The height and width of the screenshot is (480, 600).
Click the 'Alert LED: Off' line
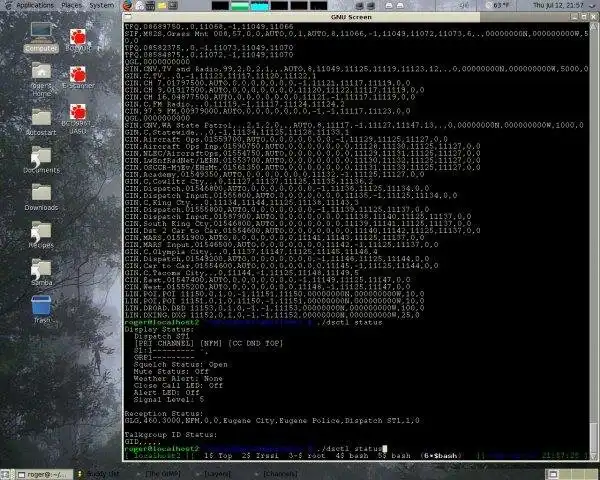[166, 392]
